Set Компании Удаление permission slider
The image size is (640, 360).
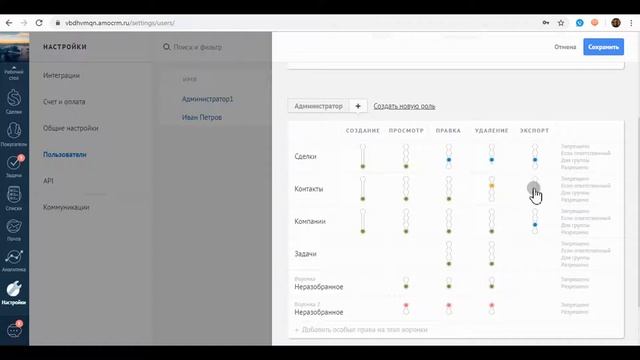(x=492, y=221)
